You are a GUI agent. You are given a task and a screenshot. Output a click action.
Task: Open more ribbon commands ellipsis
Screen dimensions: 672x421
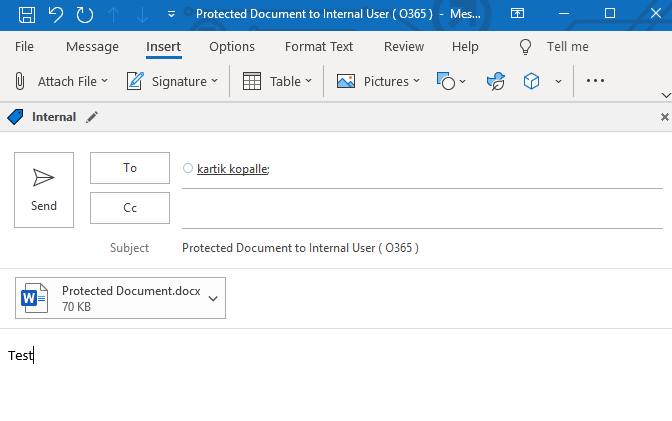coord(595,81)
